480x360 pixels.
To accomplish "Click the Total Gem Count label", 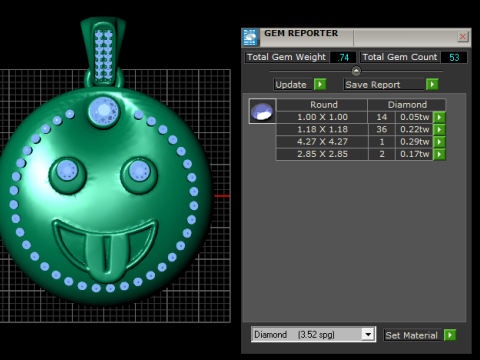I will click(x=400, y=57).
